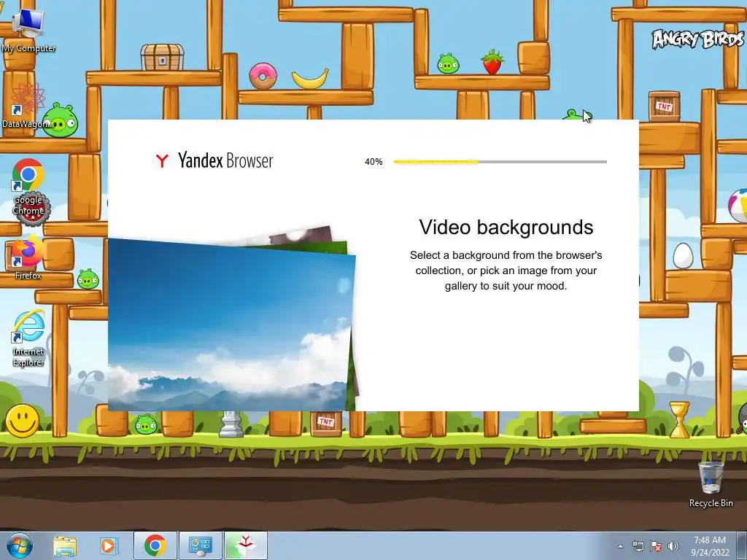Image resolution: width=747 pixels, height=560 pixels.
Task: Open the Action Center flag icon
Action: pos(656,546)
